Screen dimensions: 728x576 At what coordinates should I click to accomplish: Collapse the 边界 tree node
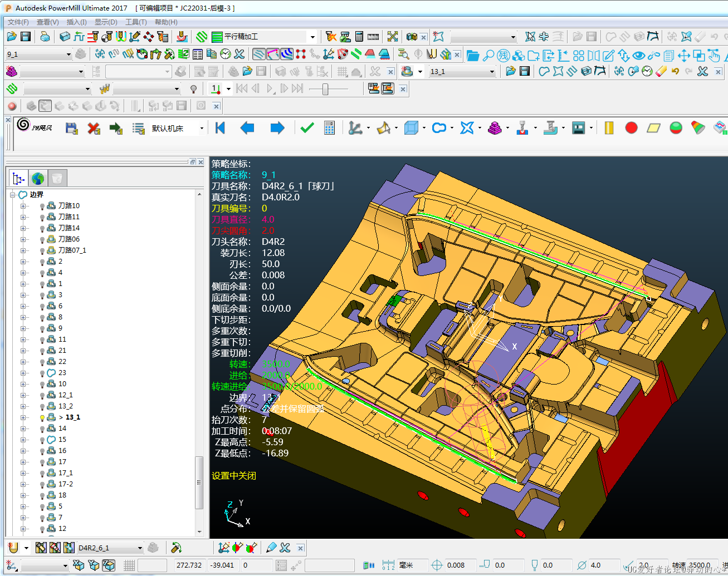pyautogui.click(x=12, y=195)
